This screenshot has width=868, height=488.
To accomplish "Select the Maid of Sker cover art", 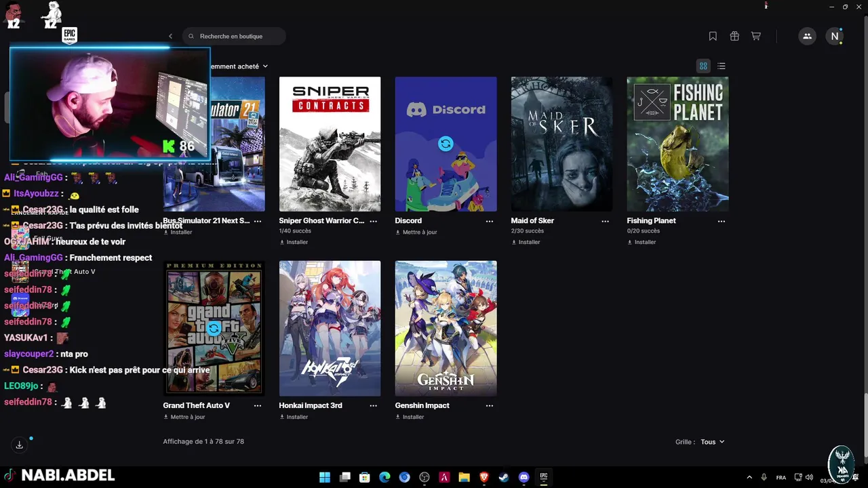I will [x=561, y=144].
